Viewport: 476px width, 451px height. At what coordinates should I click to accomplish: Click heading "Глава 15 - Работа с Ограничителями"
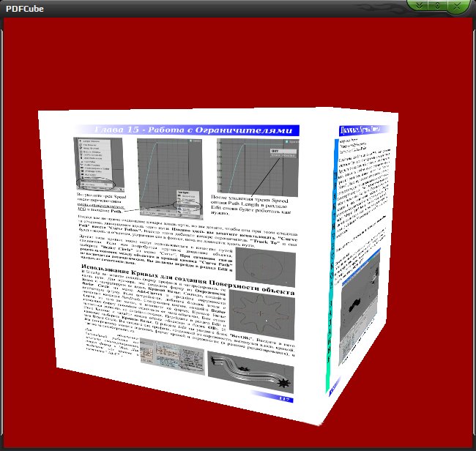(193, 130)
